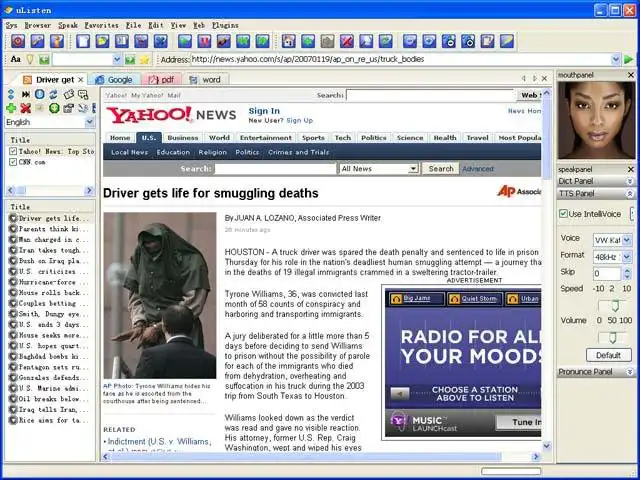Switch to the word tab
This screenshot has width=640, height=480.
[x=206, y=80]
